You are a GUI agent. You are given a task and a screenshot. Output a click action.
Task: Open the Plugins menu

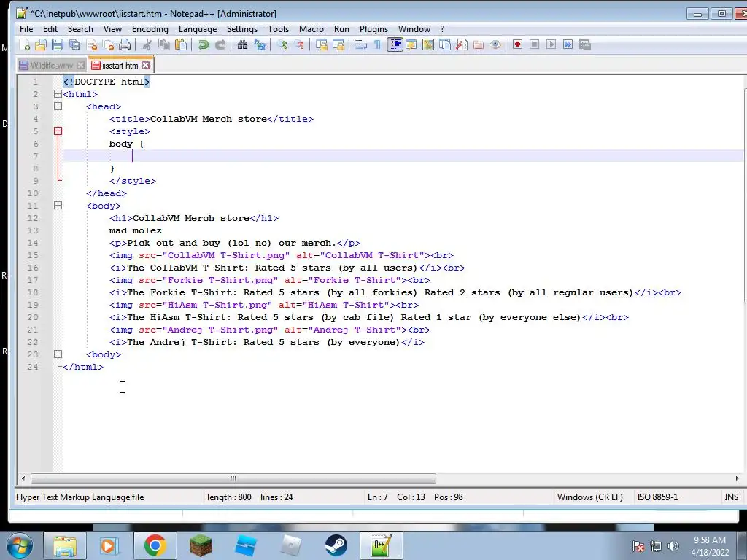click(373, 29)
